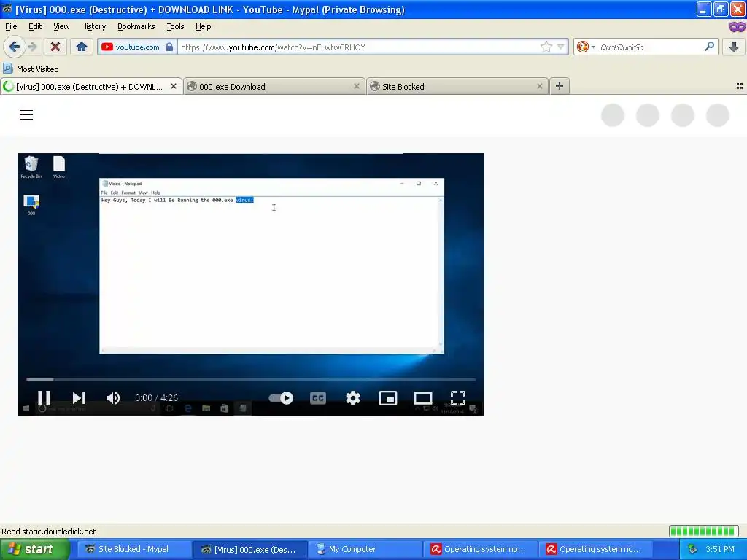Open video settings gear
This screenshot has height=560, width=747.
click(353, 397)
